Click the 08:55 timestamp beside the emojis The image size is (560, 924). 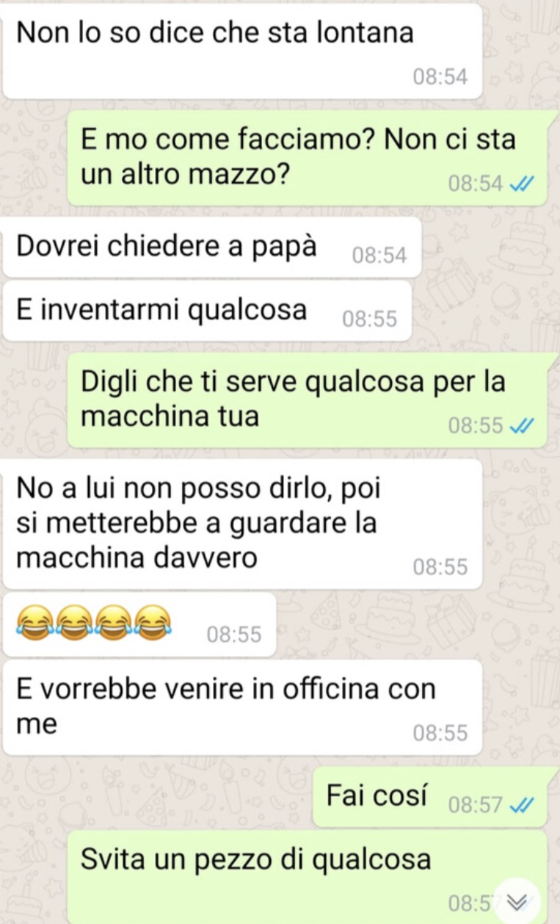tap(233, 635)
